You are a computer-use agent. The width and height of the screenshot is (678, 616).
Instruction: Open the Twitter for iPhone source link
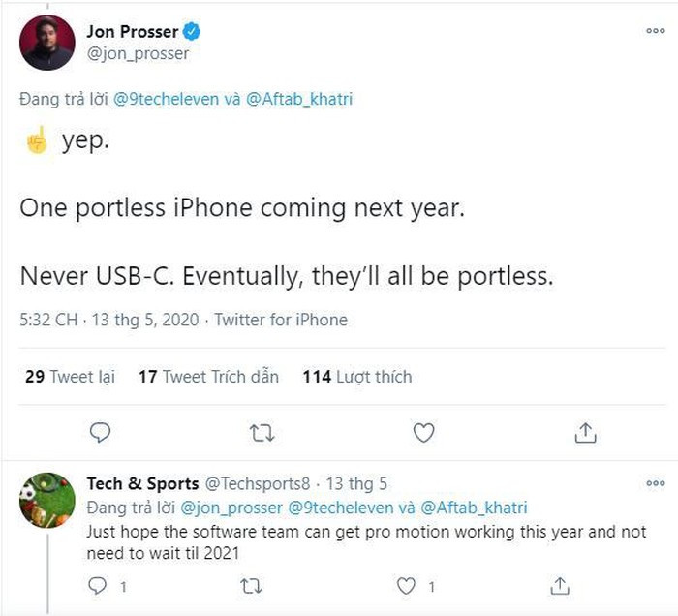tap(281, 320)
